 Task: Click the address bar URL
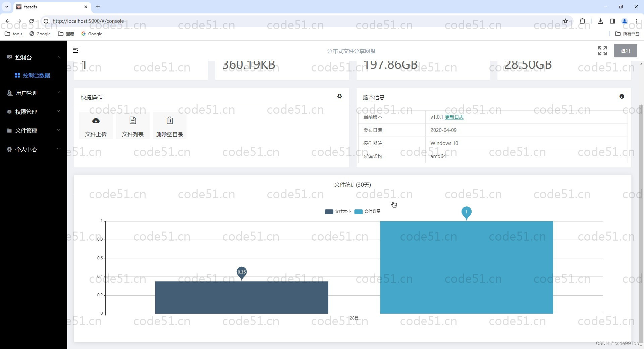tap(88, 21)
